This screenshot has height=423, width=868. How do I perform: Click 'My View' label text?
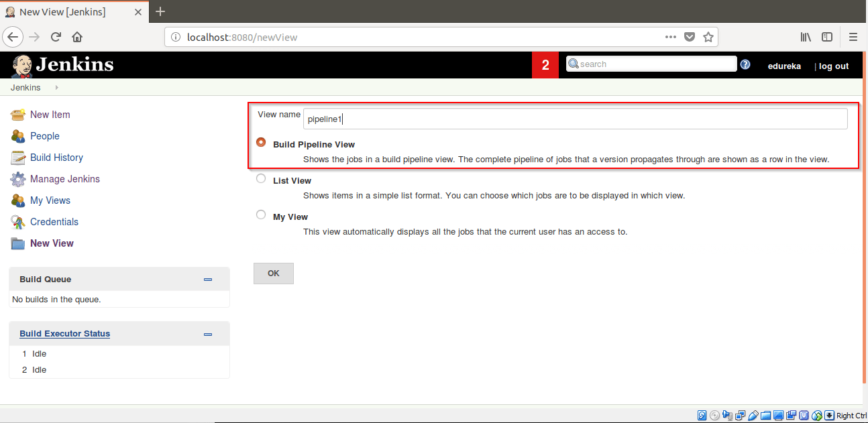290,217
